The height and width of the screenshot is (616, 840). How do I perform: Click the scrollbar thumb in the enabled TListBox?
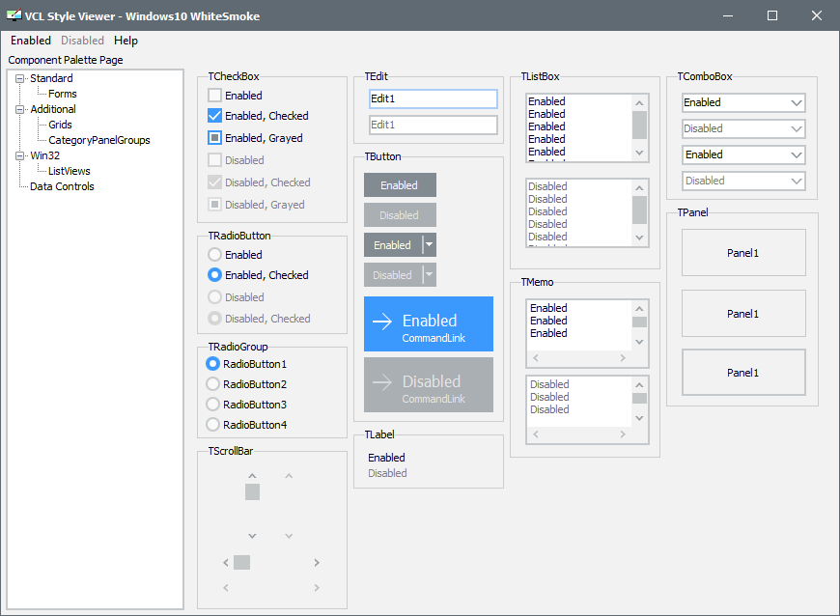pos(639,126)
